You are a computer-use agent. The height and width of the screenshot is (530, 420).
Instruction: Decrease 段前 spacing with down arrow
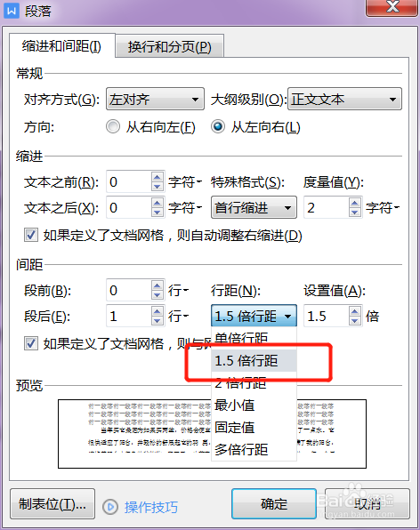[x=157, y=295]
